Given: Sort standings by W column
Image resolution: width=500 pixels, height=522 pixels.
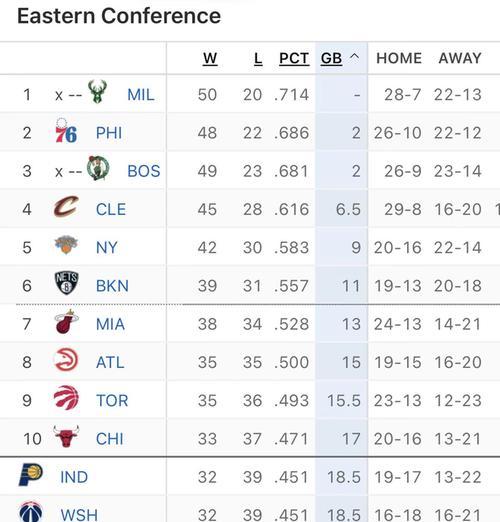Looking at the screenshot, I should (x=210, y=59).
